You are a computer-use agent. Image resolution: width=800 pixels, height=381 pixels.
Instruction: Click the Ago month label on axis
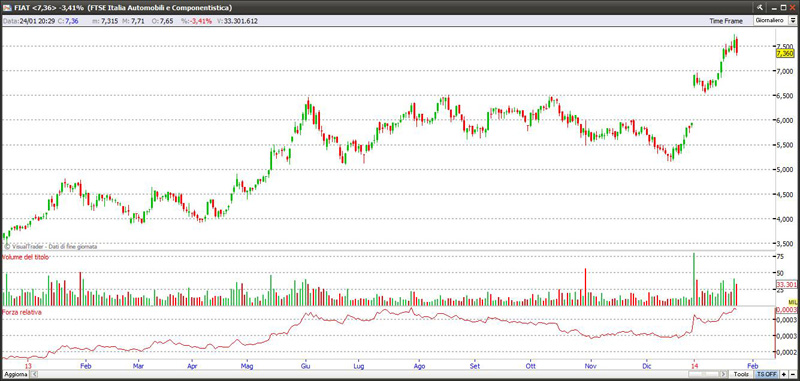(419, 366)
